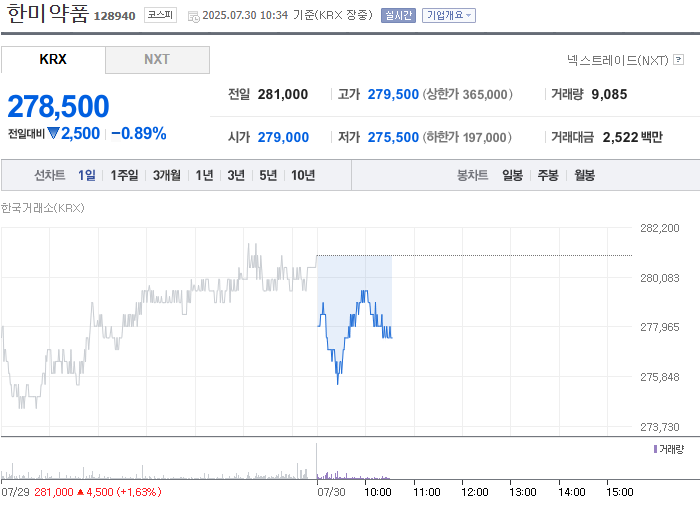Click the 고가 value 279,500
The width and height of the screenshot is (700, 505).
tap(393, 94)
